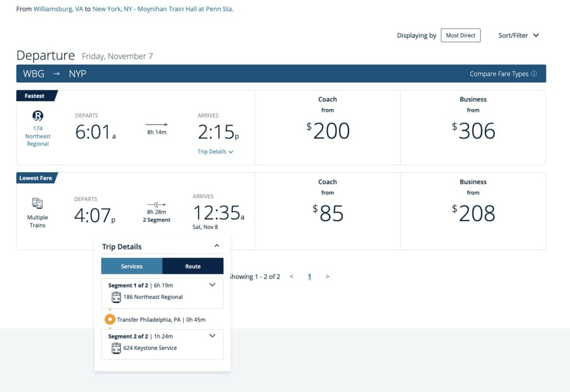Select the Services tab
The height and width of the screenshot is (392, 570).
132,266
